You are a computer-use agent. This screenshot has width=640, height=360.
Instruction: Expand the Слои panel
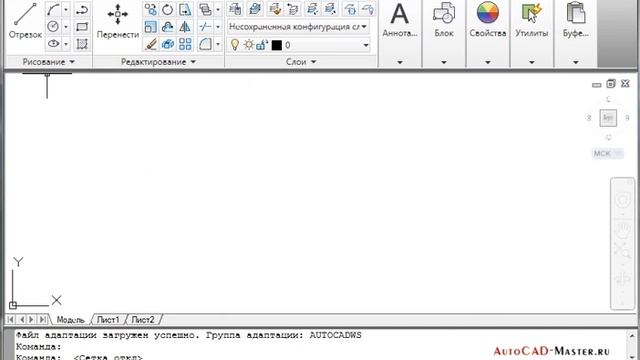[301, 62]
